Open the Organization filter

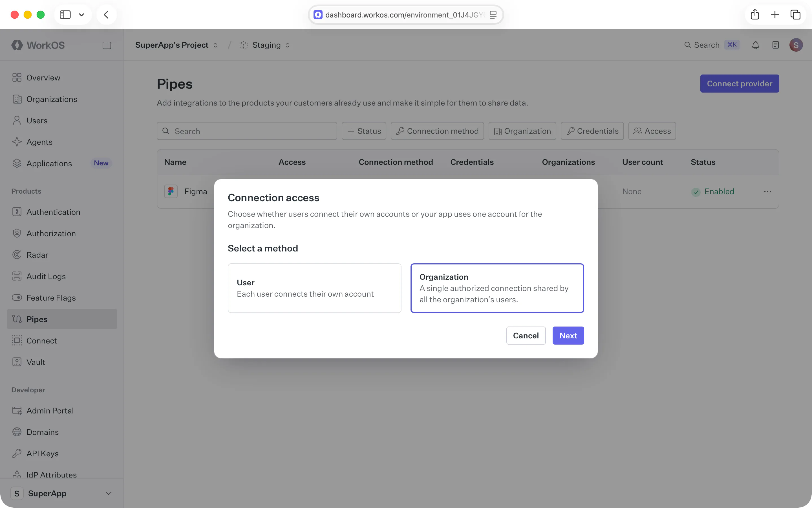tap(522, 131)
